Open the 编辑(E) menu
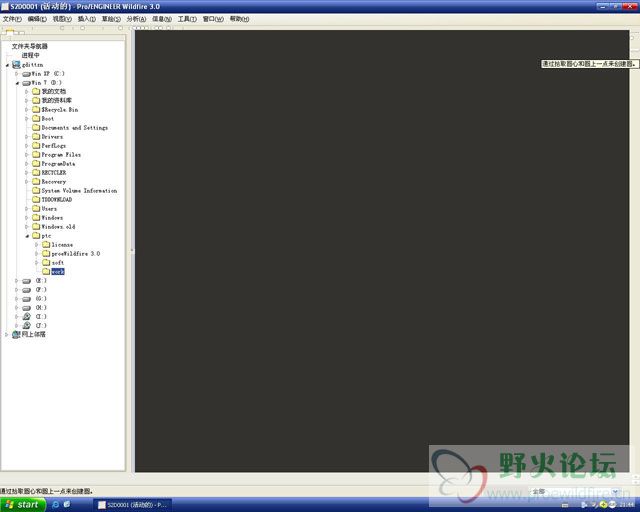The height and width of the screenshot is (512, 640). click(x=37, y=19)
